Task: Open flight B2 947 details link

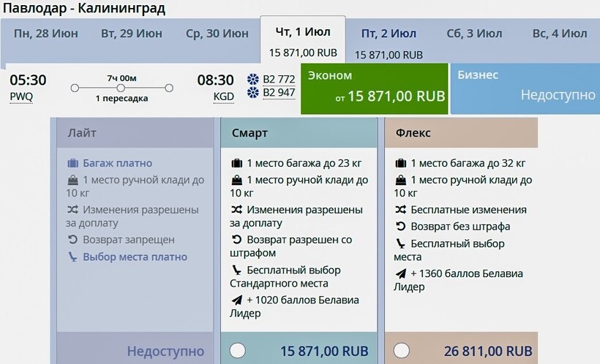Action: pyautogui.click(x=279, y=93)
